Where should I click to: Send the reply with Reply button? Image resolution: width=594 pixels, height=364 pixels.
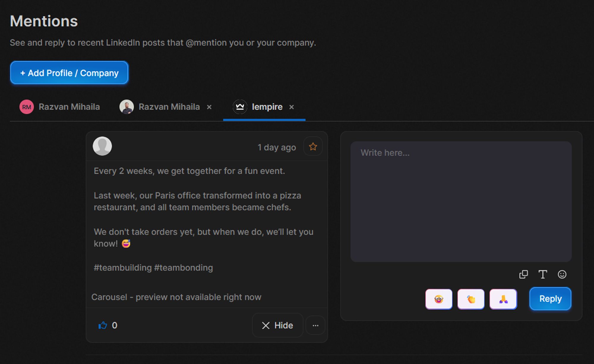(550, 299)
